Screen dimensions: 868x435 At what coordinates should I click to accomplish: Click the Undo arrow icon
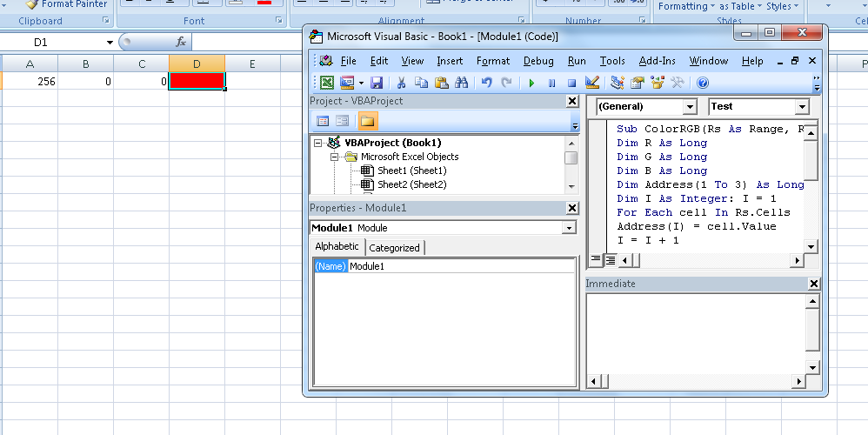click(x=486, y=83)
